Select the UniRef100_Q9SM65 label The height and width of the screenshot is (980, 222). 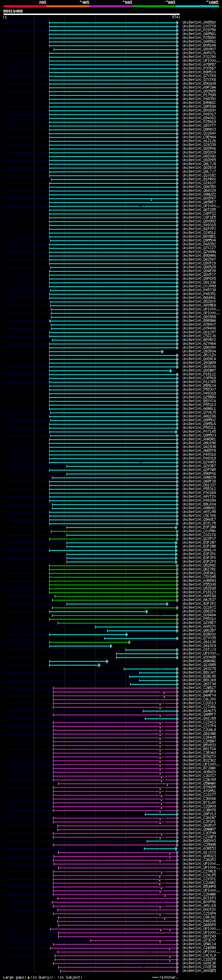click(x=199, y=91)
